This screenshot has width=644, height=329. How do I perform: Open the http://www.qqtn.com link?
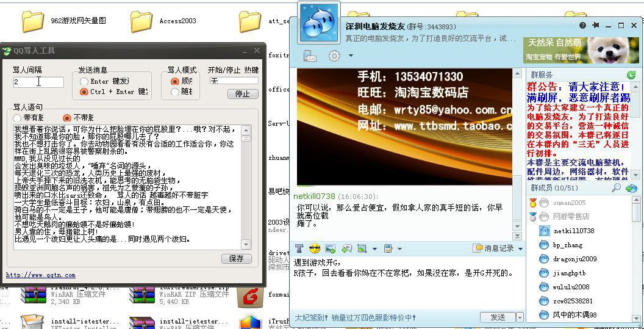[x=41, y=275]
